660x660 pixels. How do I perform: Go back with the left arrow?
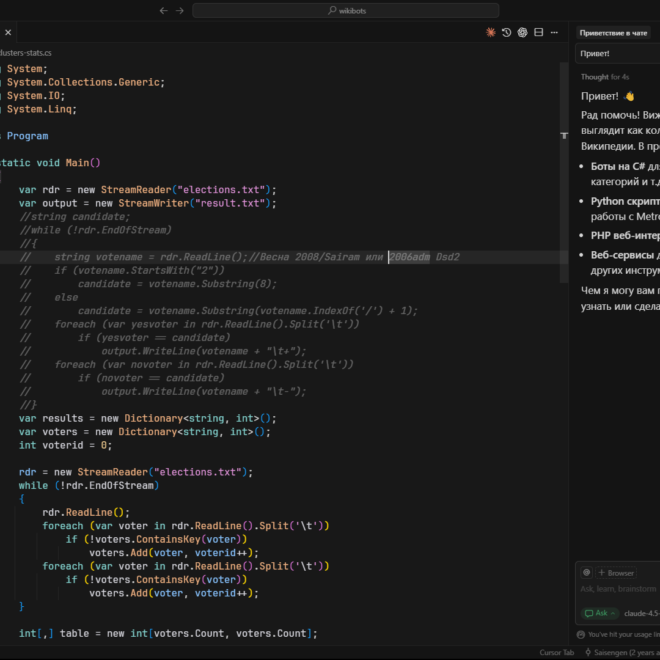[x=164, y=11]
